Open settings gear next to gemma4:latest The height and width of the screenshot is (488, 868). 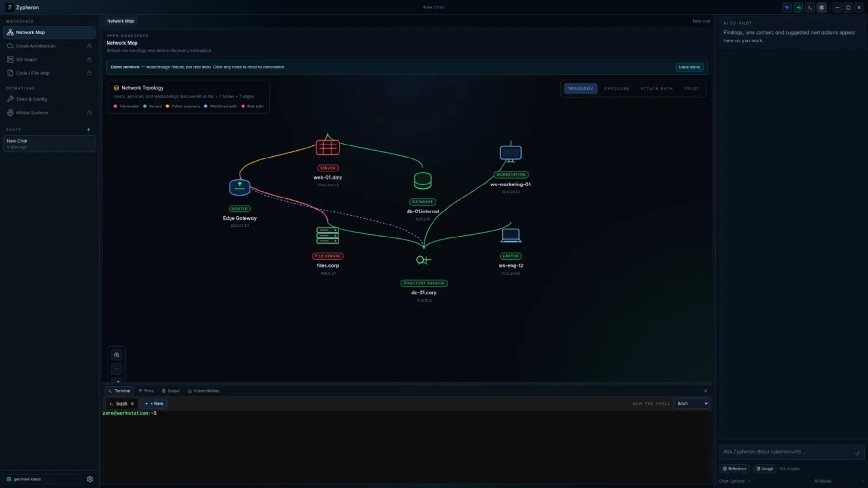point(90,479)
